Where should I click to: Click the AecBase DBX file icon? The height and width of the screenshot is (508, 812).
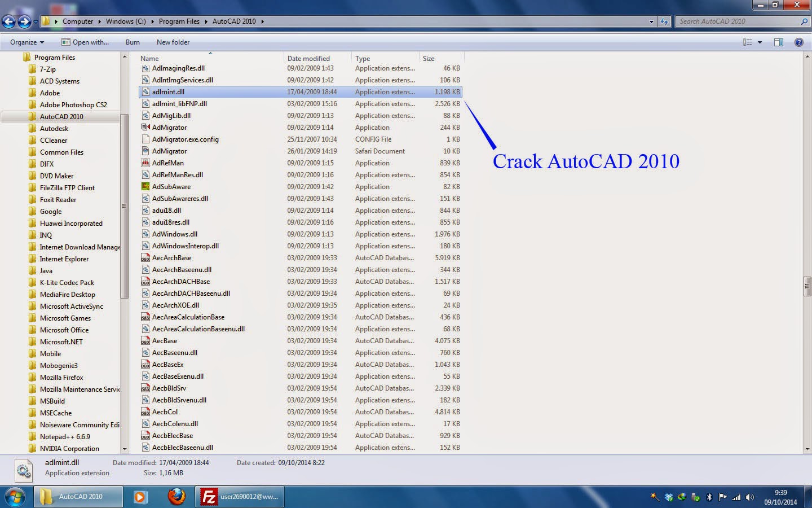(145, 341)
